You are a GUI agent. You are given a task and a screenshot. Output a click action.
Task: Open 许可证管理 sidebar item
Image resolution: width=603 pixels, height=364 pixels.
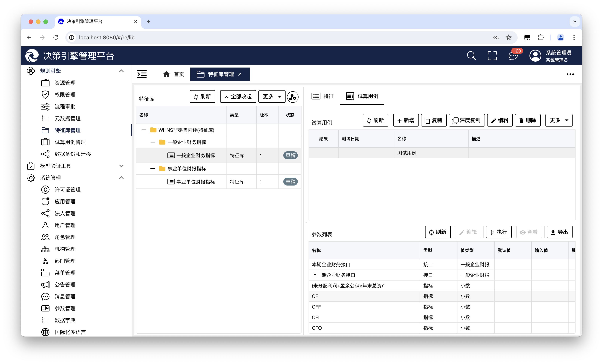[x=68, y=190]
